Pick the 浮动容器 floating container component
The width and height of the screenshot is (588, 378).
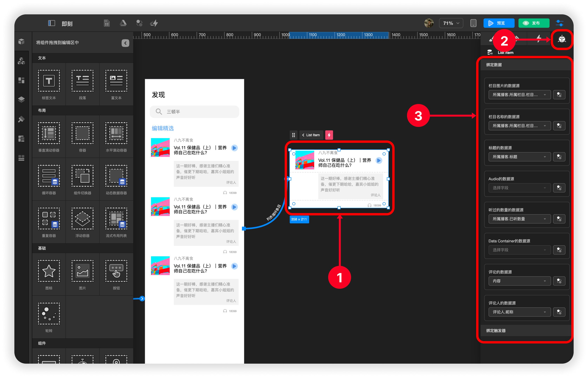click(82, 219)
